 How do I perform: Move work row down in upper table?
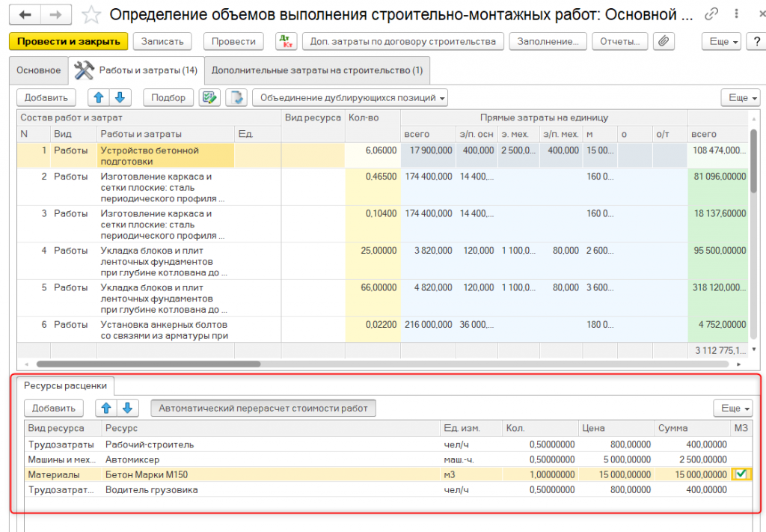119,97
